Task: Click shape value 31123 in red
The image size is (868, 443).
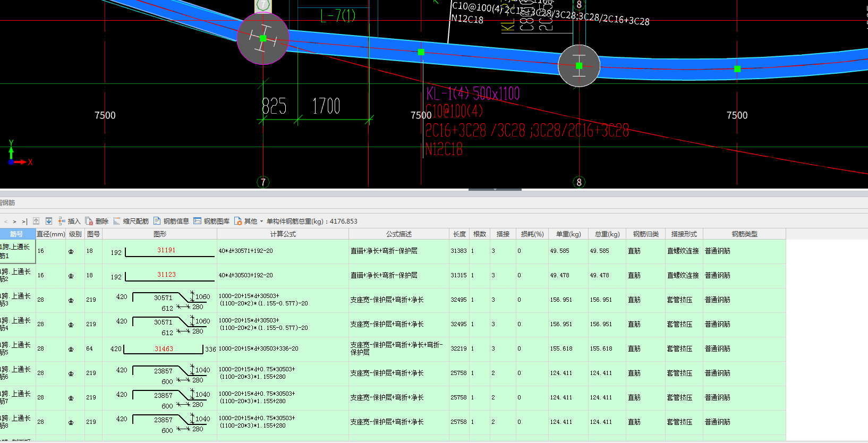Action: [166, 275]
